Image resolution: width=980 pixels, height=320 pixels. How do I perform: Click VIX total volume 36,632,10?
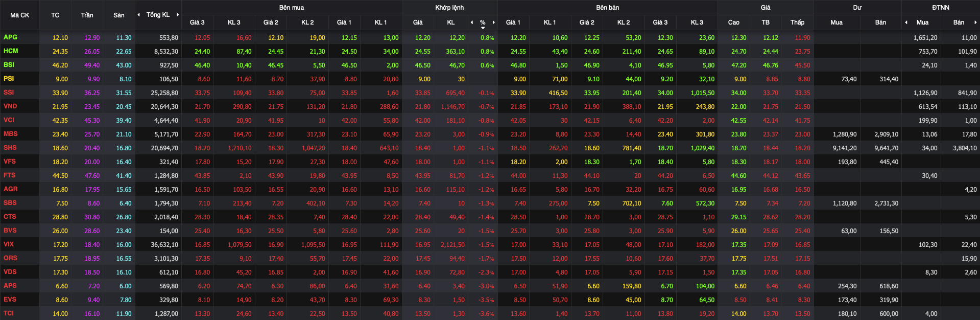[x=164, y=245]
